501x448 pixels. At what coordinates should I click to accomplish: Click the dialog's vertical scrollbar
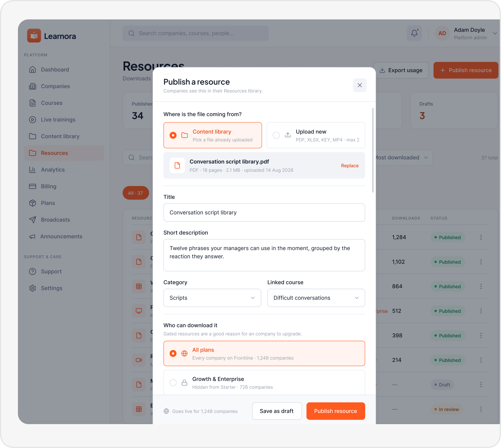tap(373, 150)
